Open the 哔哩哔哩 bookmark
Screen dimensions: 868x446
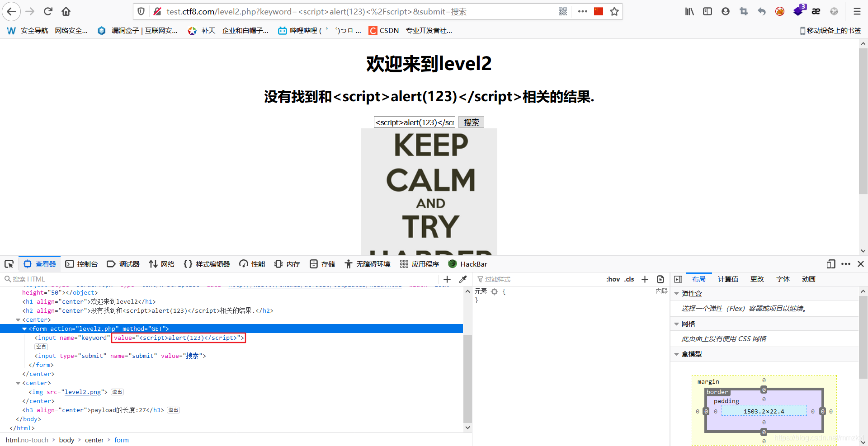point(320,31)
